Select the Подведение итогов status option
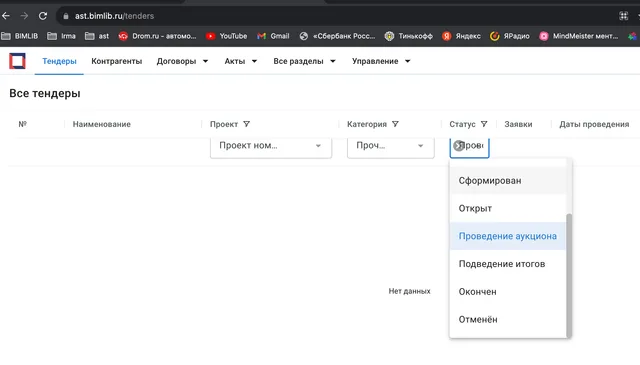 [508, 264]
